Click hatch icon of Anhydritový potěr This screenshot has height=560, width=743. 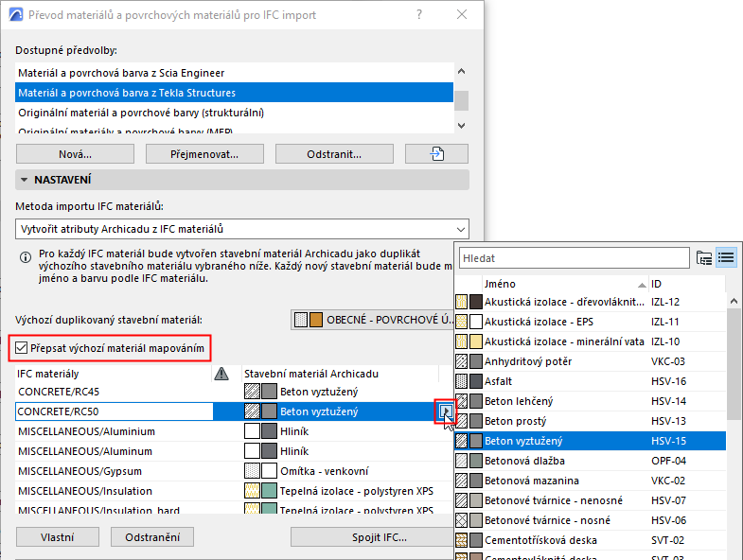tap(461, 361)
